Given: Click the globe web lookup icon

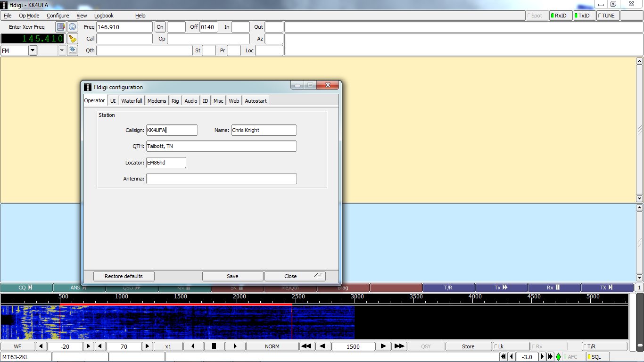Looking at the screenshot, I should pos(72,27).
